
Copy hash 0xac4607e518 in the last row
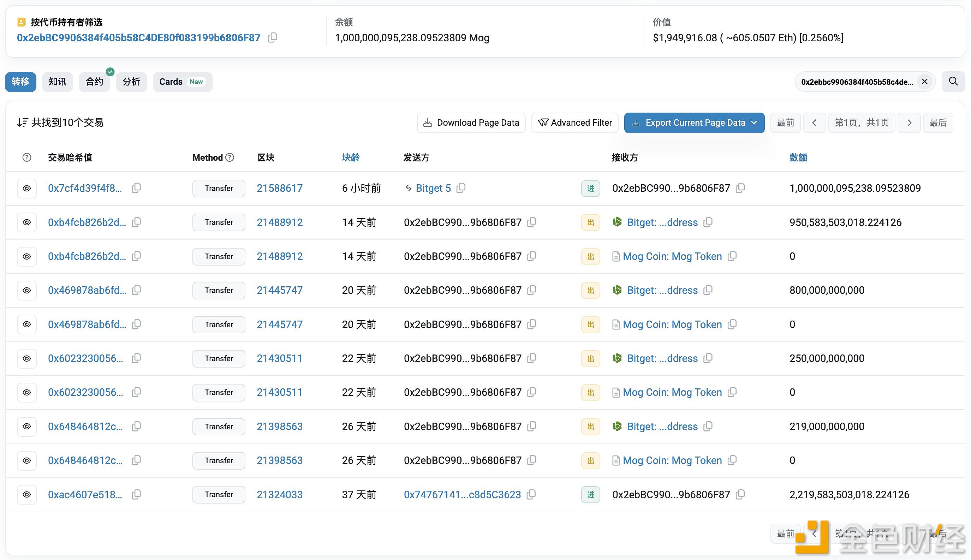136,494
